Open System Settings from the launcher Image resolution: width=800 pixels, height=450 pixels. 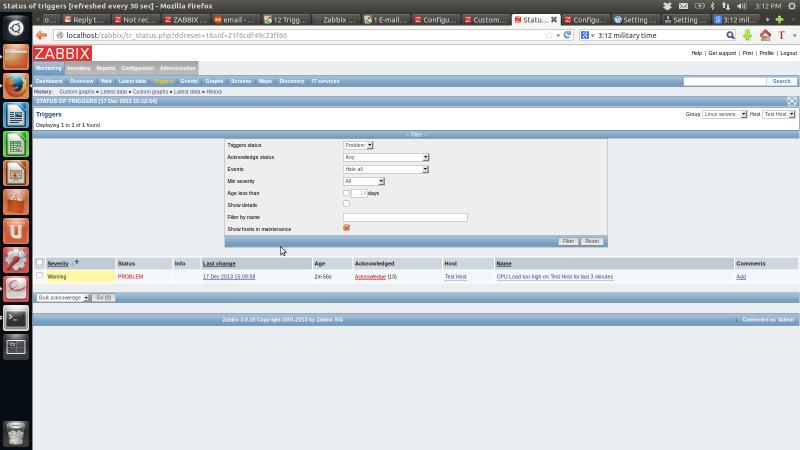(16, 260)
